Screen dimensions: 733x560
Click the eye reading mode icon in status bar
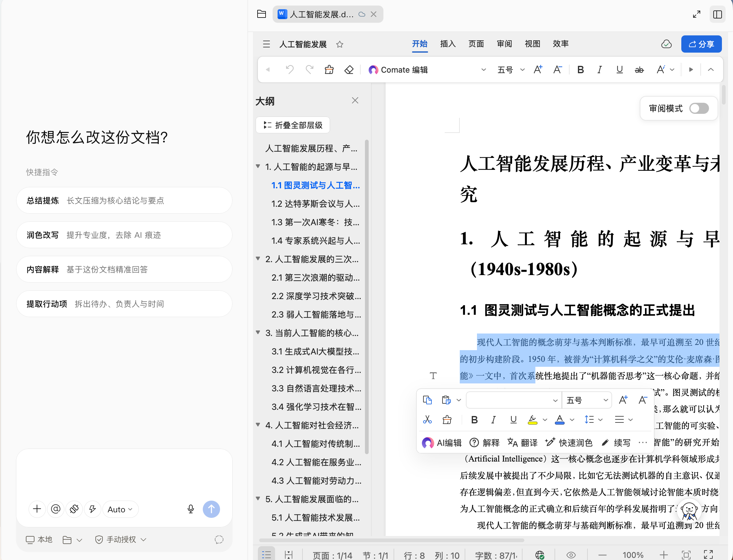click(571, 555)
